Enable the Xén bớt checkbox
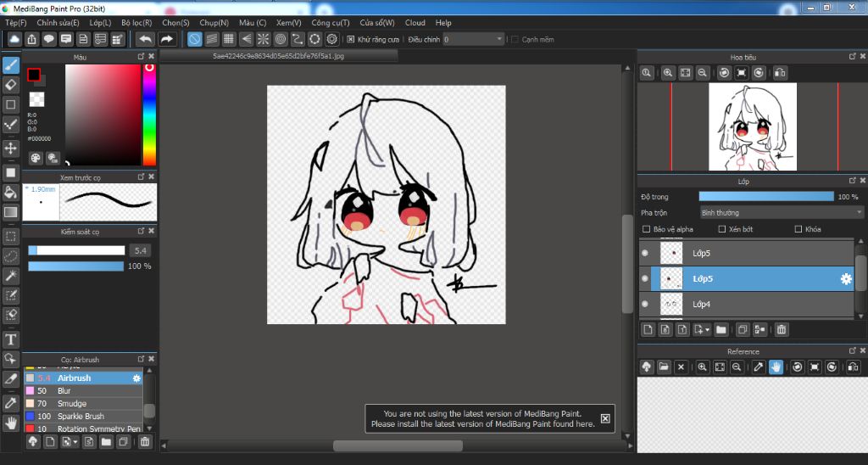Screen dimensions: 868x465 click(722, 229)
